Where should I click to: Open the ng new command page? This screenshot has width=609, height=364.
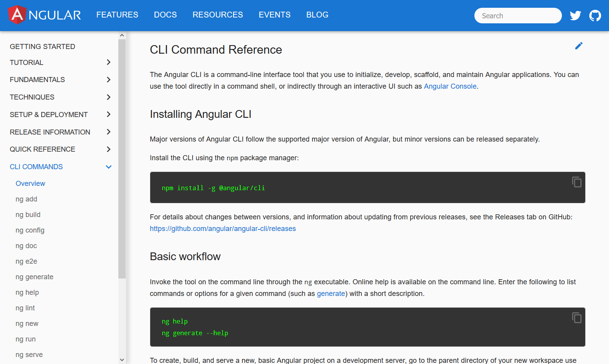[x=27, y=324]
